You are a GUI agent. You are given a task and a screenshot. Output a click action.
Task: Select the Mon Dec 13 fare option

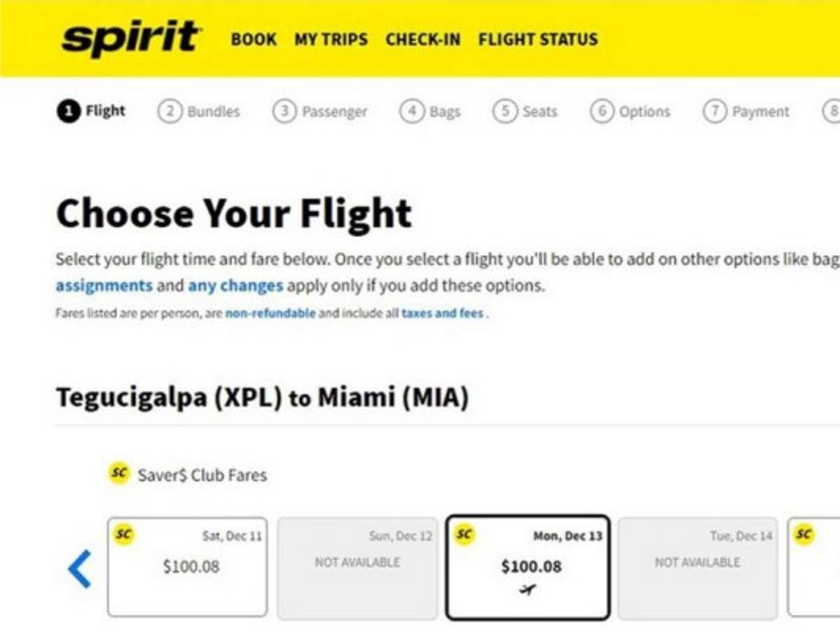(x=529, y=566)
